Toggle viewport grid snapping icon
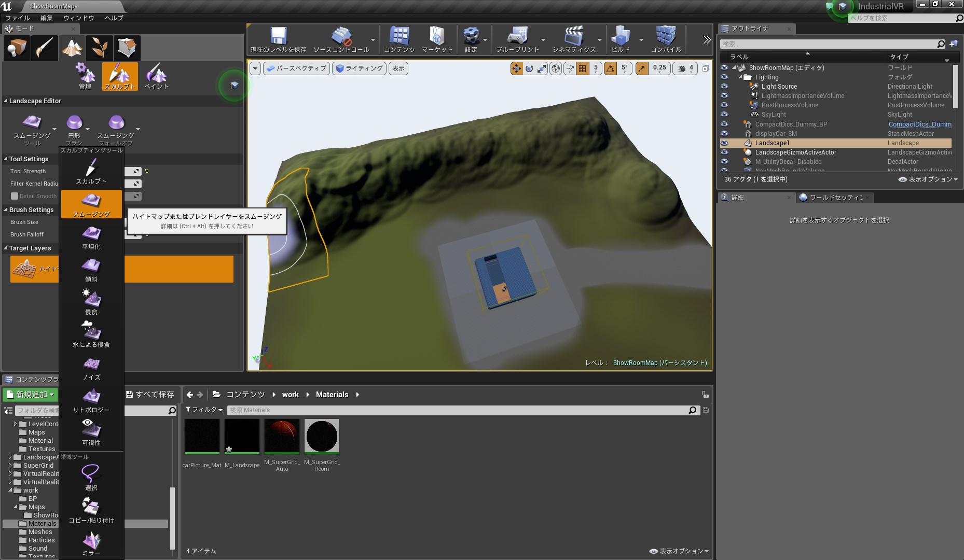Image resolution: width=964 pixels, height=560 pixels. click(583, 68)
